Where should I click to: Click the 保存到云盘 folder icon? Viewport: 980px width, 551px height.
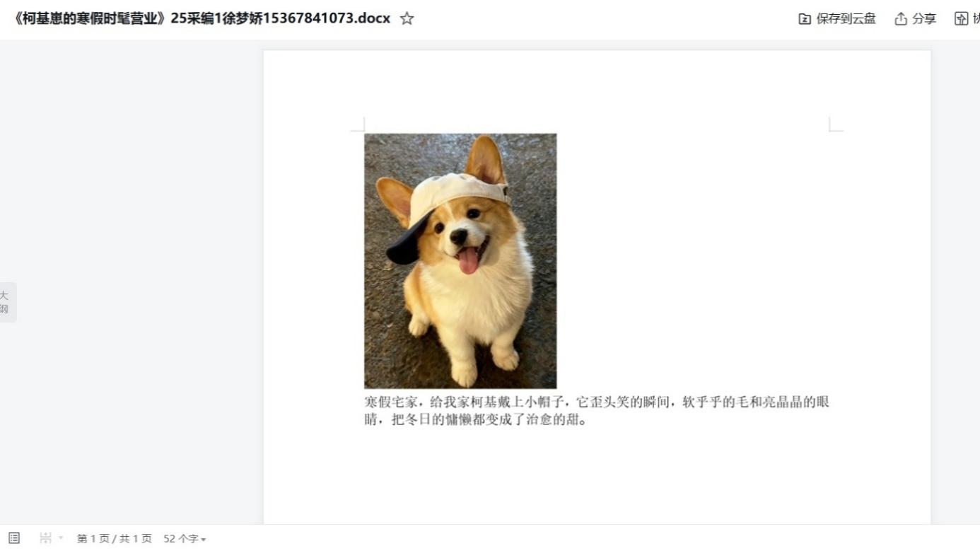click(805, 19)
